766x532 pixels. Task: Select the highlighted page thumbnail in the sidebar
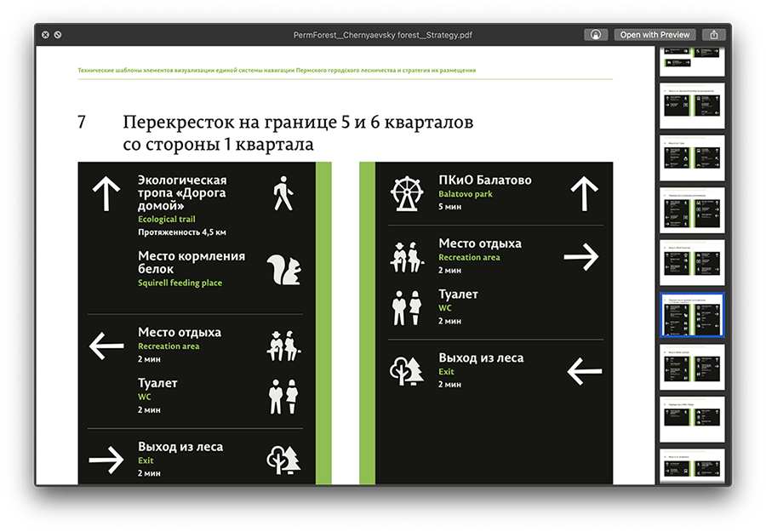tap(691, 315)
